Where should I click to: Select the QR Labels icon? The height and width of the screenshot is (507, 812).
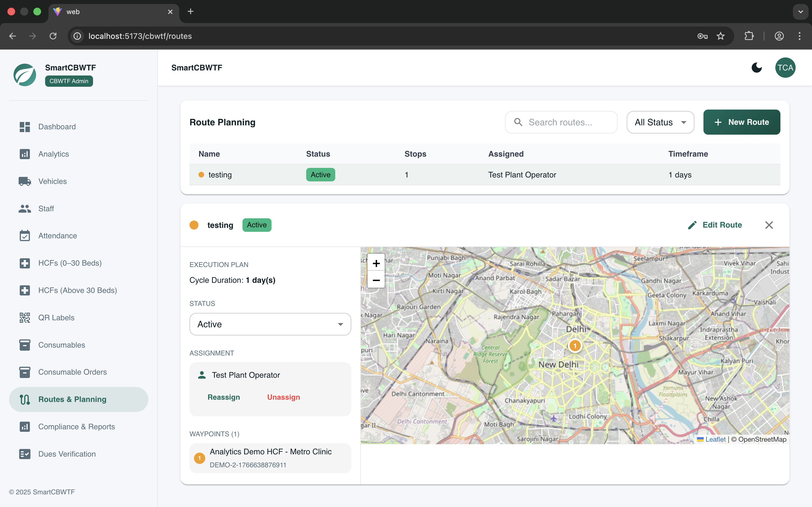point(25,317)
